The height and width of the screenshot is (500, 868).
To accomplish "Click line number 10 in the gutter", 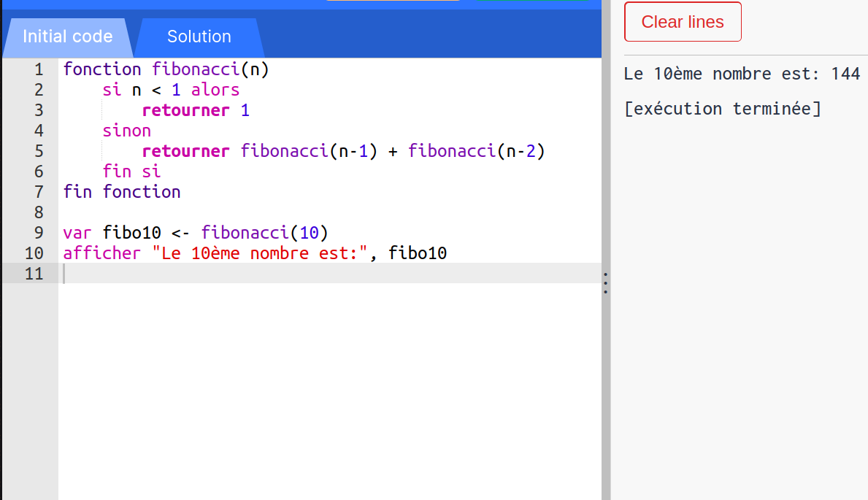I will pos(34,253).
